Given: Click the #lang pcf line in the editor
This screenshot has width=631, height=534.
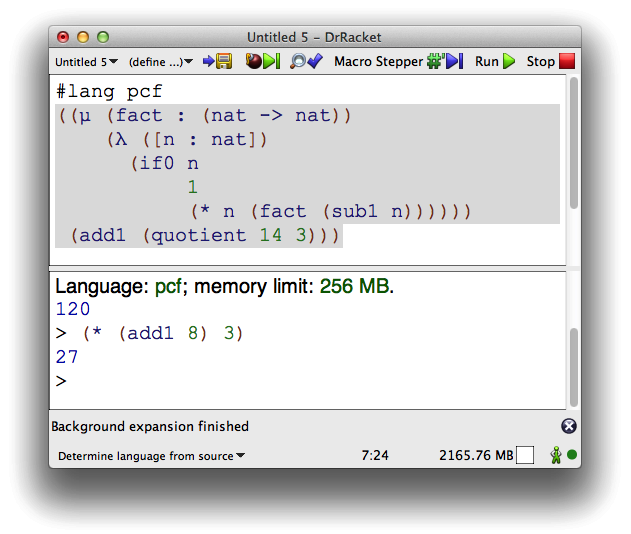Looking at the screenshot, I should (x=110, y=90).
